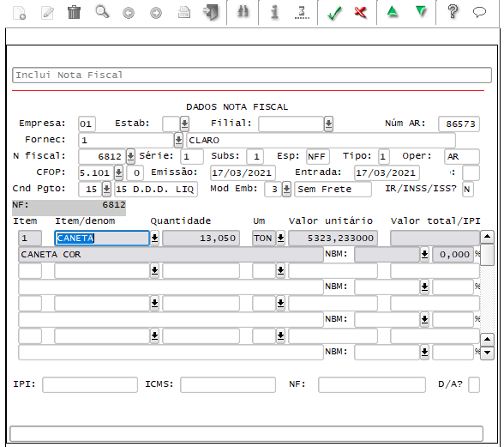The image size is (504, 447).
Task: Click the Inclui Nota Fiscal title field
Action: pyautogui.click(x=252, y=75)
